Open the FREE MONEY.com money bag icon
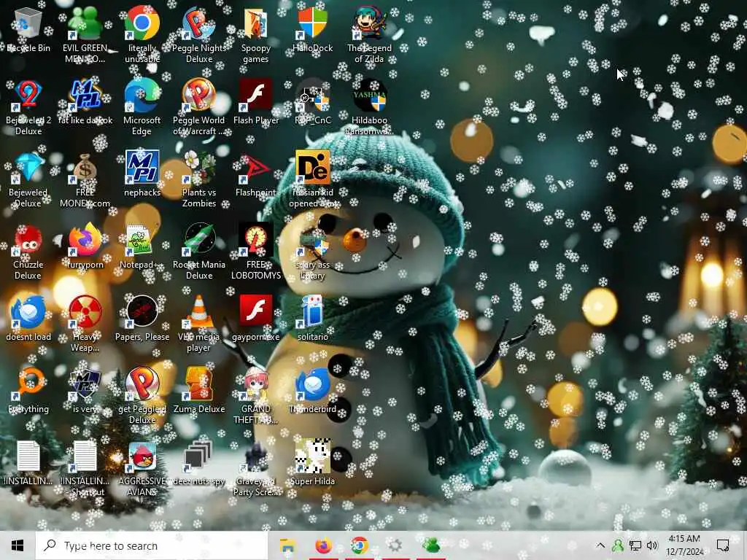This screenshot has height=560, width=747. [85, 179]
